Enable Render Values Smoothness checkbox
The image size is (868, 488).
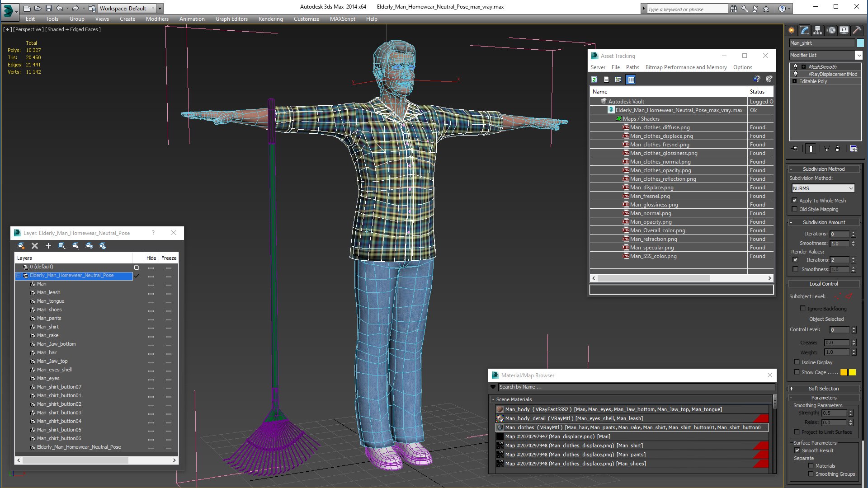point(795,269)
